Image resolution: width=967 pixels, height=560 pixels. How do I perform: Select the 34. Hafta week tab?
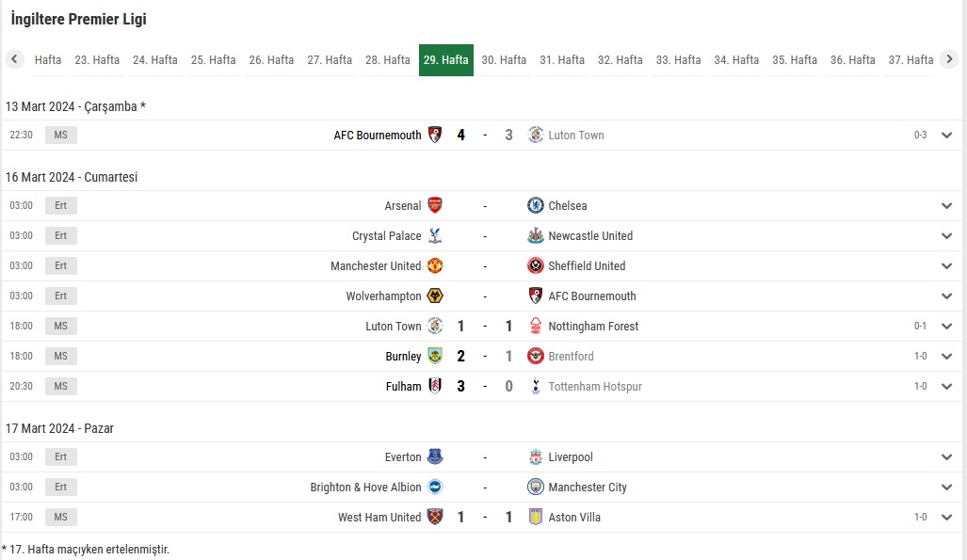click(736, 60)
